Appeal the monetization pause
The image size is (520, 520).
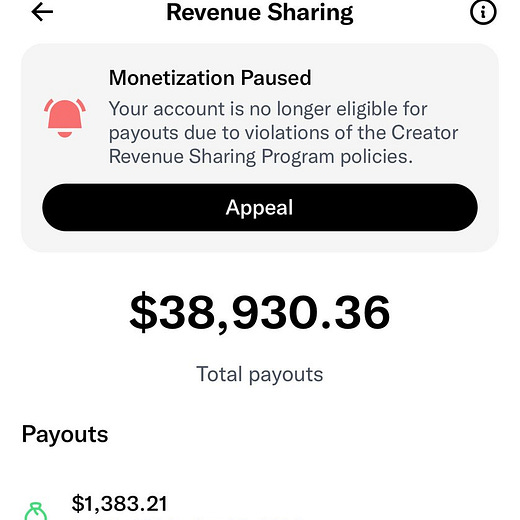pyautogui.click(x=260, y=207)
